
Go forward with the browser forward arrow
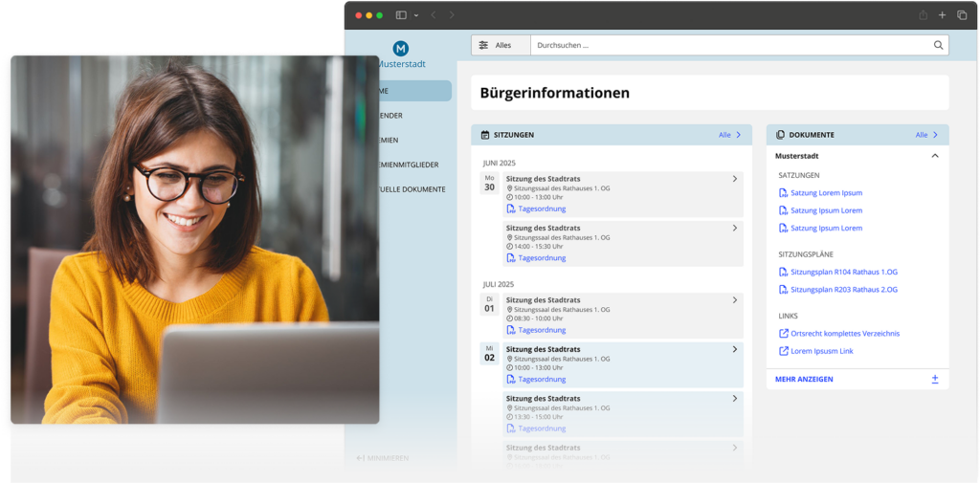(452, 15)
